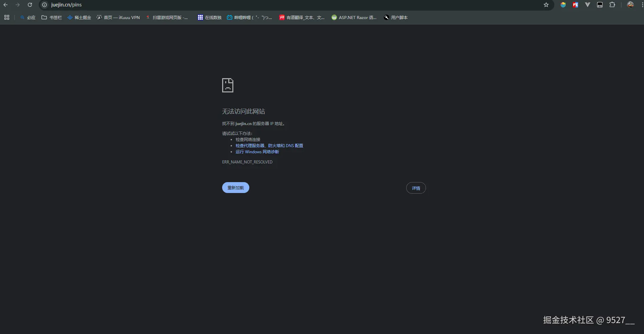Click the apps grid icon below the toolbar
The height and width of the screenshot is (334, 644).
click(x=6, y=17)
